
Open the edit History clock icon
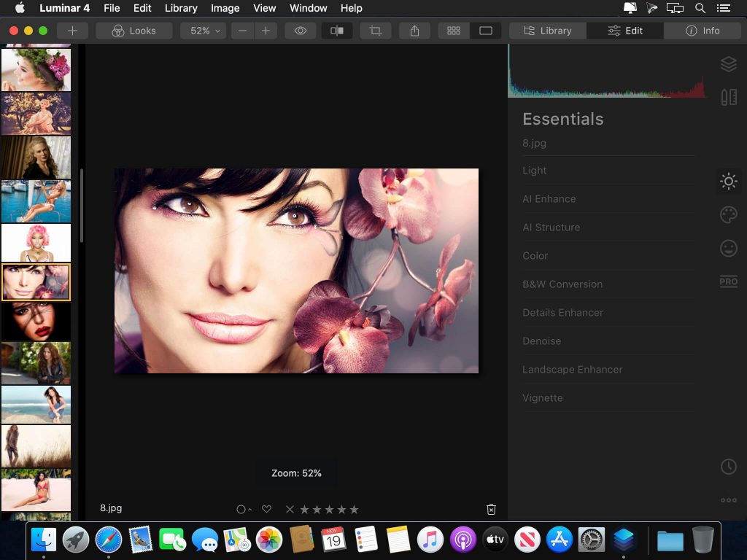(x=728, y=467)
